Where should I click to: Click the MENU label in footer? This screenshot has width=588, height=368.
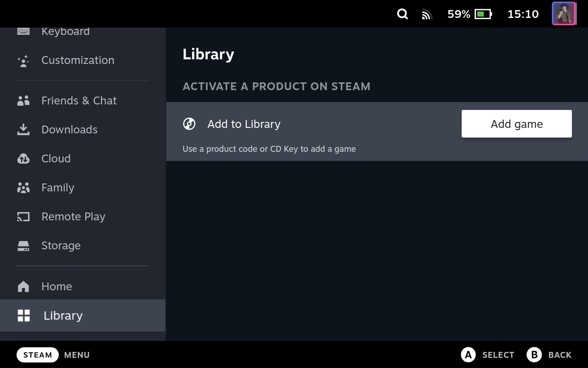coord(77,355)
